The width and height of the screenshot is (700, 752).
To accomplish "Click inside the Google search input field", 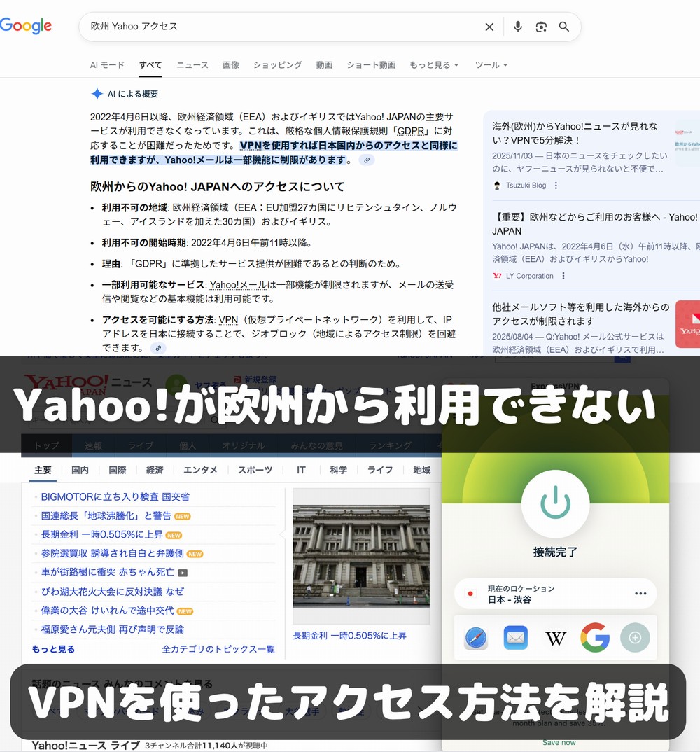I will [x=280, y=27].
